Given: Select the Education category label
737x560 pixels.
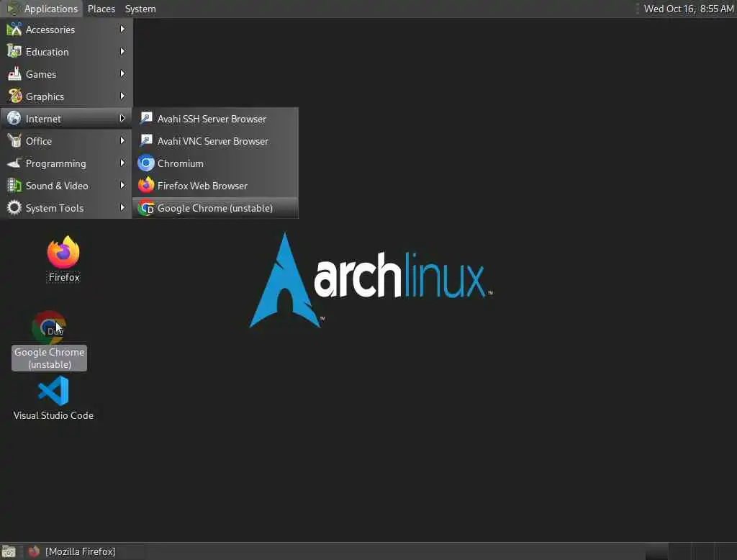Looking at the screenshot, I should pos(47,52).
